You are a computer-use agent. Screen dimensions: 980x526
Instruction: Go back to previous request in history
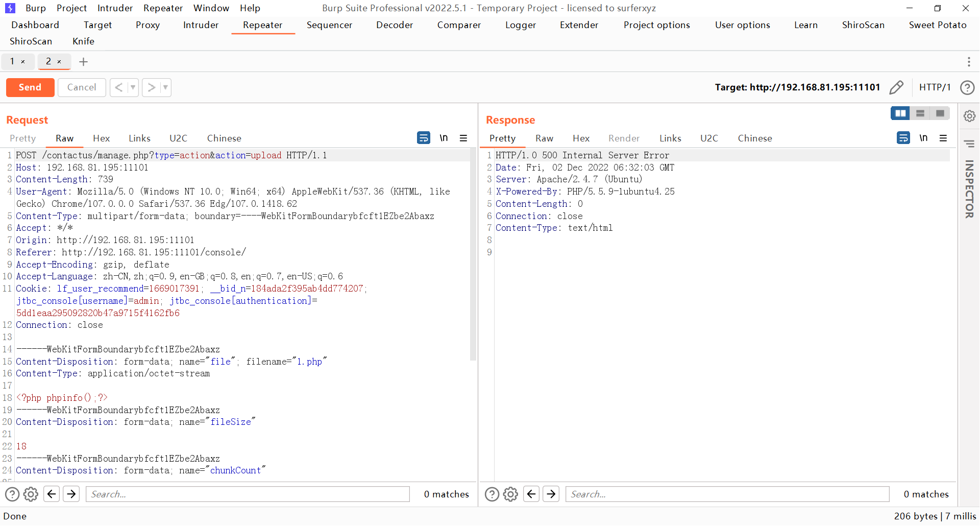[119, 87]
